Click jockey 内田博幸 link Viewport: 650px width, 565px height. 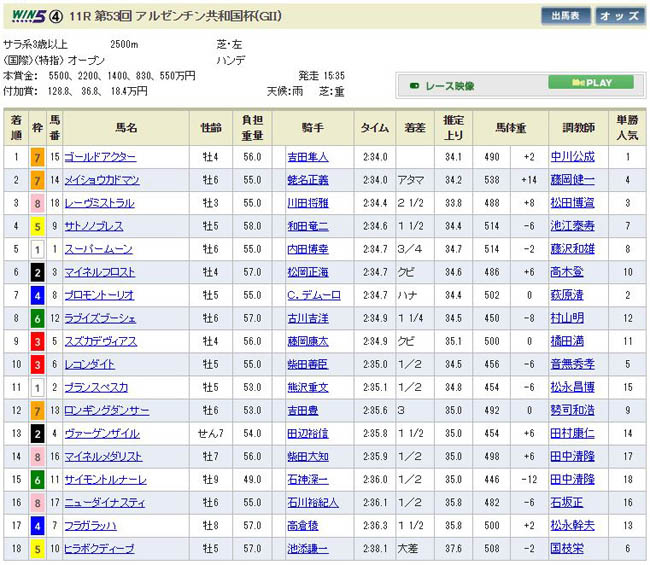[307, 249]
